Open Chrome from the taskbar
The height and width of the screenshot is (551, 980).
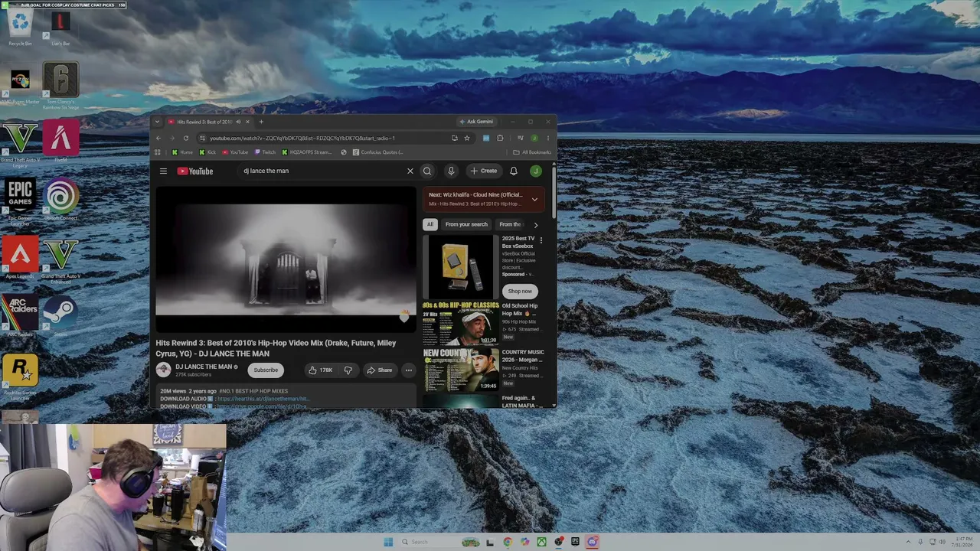pos(508,542)
